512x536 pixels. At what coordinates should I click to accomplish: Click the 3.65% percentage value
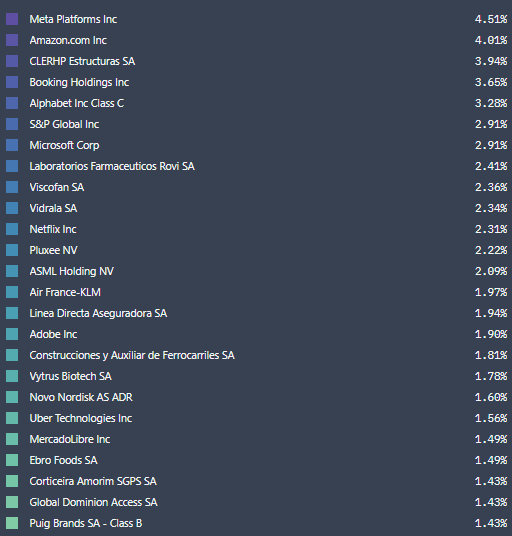point(491,82)
